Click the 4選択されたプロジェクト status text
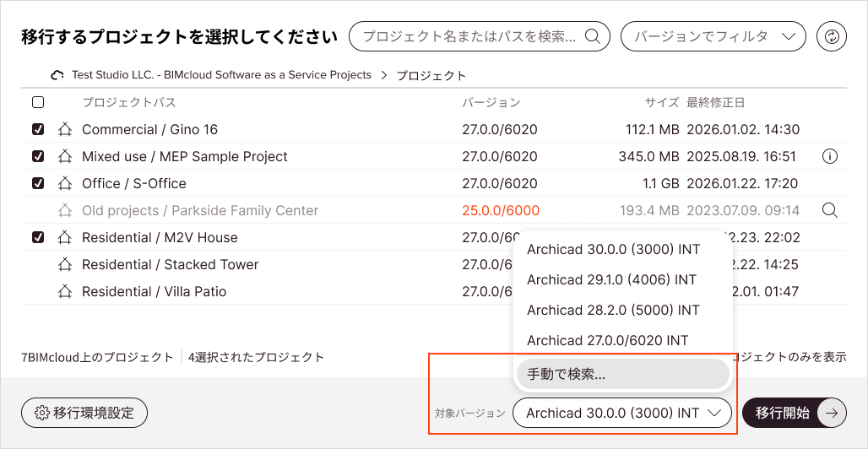 257,357
